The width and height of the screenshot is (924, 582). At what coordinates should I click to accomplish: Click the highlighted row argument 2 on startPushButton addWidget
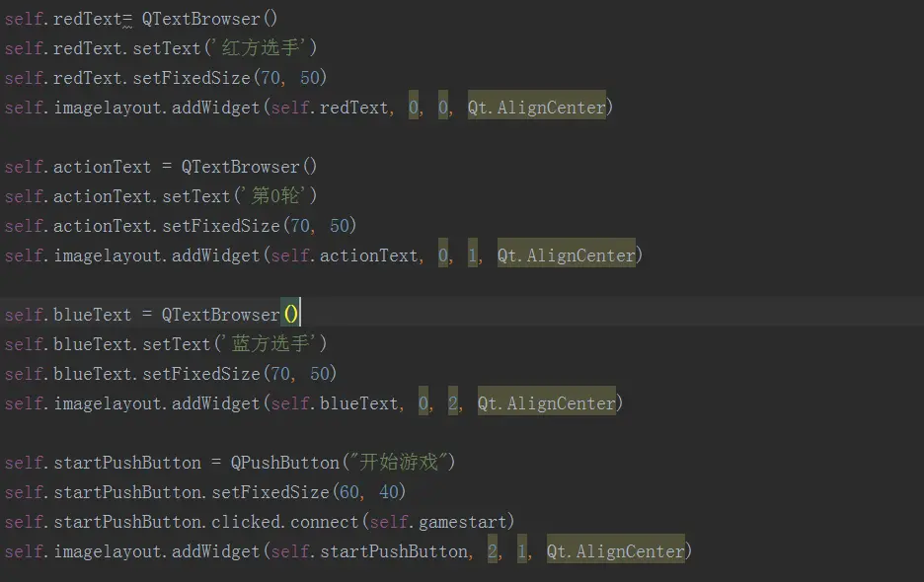(x=493, y=551)
